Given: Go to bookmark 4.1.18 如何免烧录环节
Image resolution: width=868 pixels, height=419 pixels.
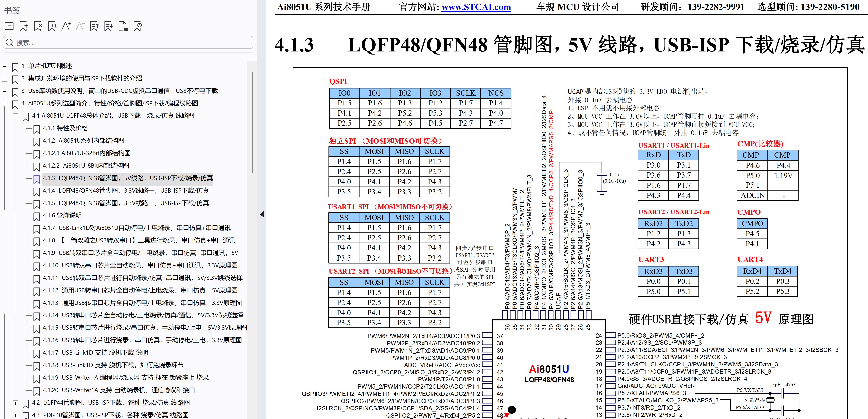Looking at the screenshot, I should point(113,365).
